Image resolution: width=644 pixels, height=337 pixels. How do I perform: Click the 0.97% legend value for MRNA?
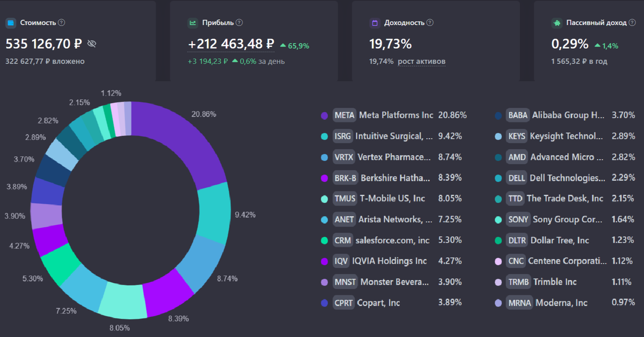(624, 303)
